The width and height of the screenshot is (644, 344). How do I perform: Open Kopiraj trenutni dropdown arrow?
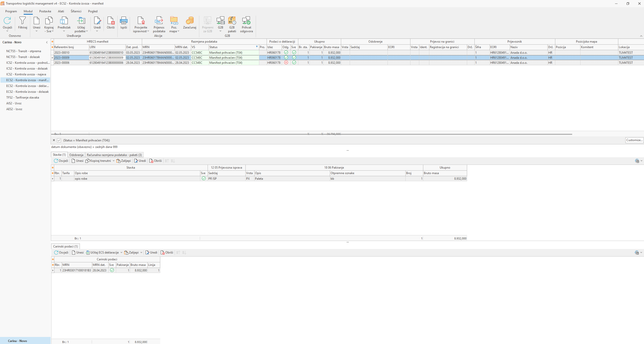coord(113,161)
